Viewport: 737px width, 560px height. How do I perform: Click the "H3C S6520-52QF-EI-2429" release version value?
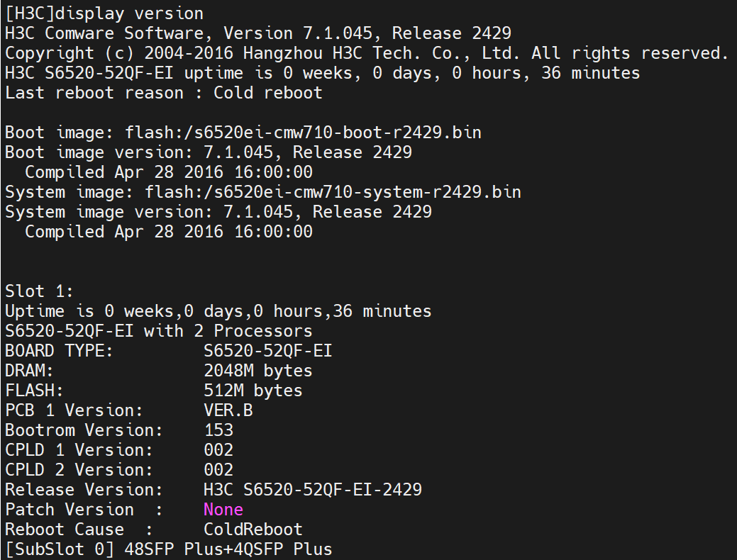pos(312,490)
